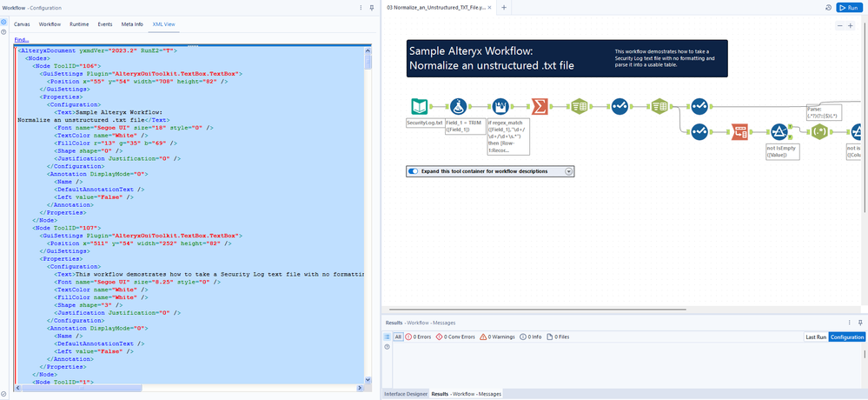Filter results by 0 Files

(558, 337)
